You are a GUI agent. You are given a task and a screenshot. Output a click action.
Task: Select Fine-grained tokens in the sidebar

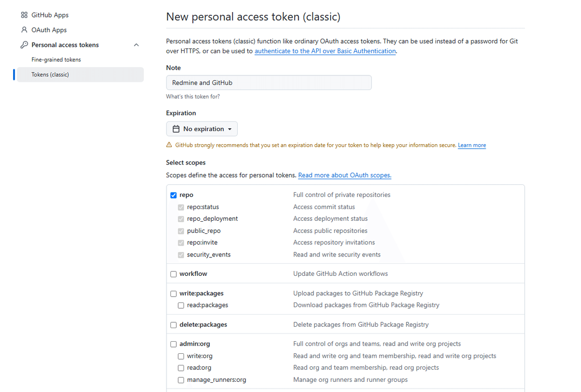(55, 60)
